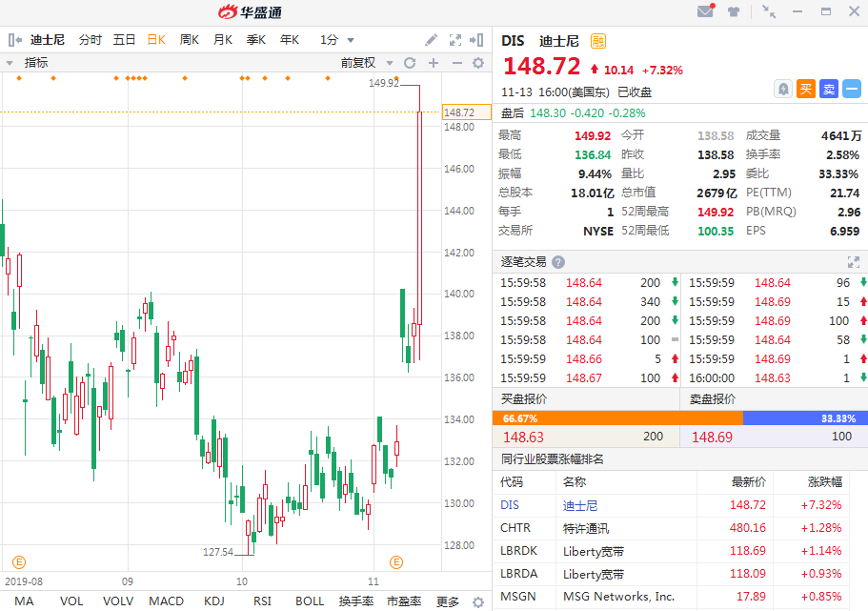Toggle the RSI indicator

tap(262, 601)
